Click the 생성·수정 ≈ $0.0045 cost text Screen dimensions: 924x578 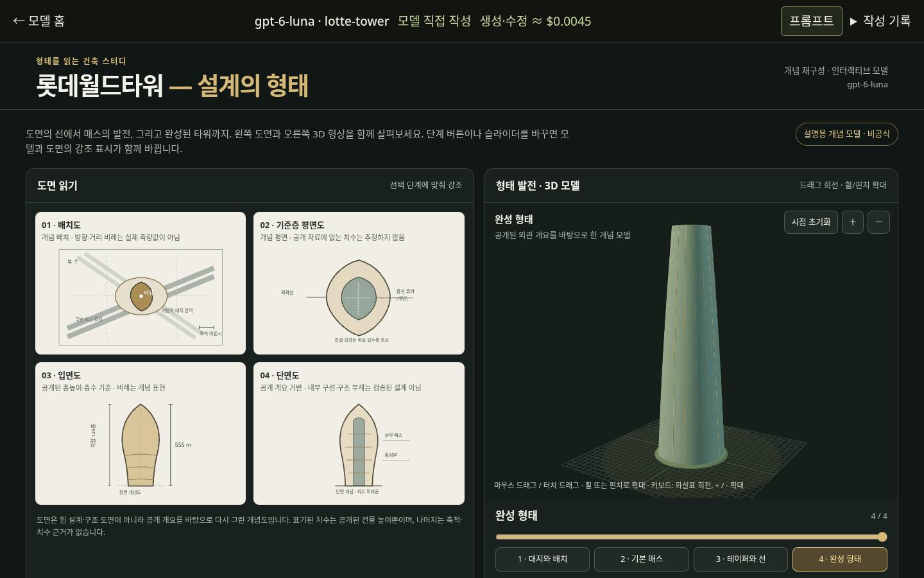click(x=536, y=21)
